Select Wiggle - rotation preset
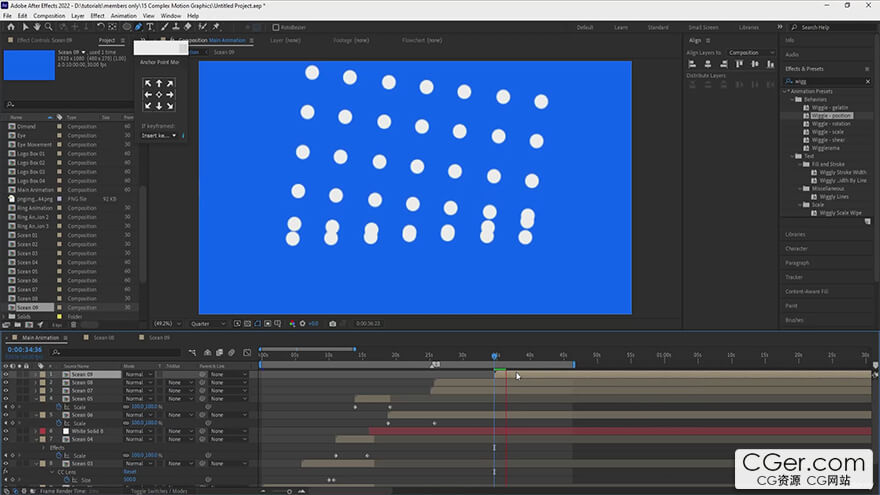This screenshot has height=495, width=880. pyautogui.click(x=831, y=124)
